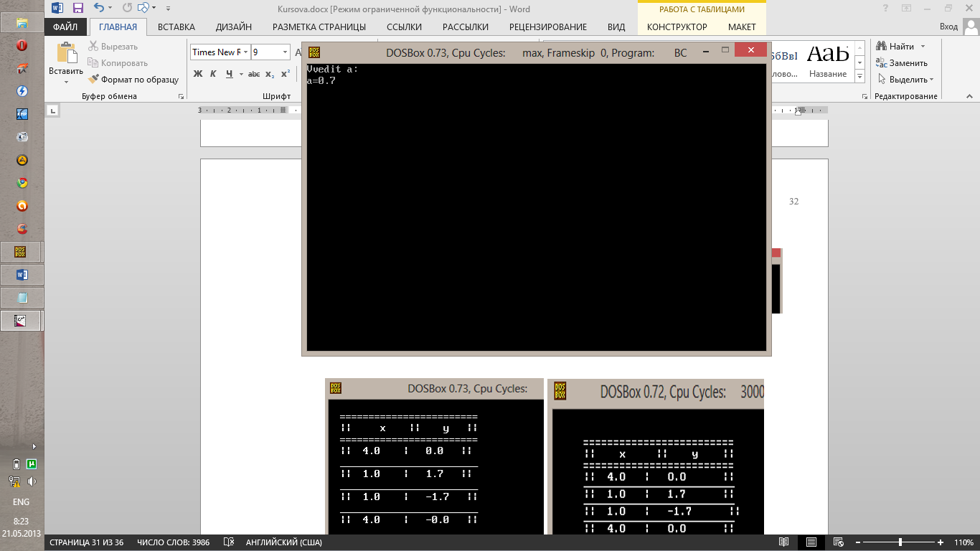Zoom out with the minus button
The height and width of the screenshot is (551, 980).
(857, 542)
